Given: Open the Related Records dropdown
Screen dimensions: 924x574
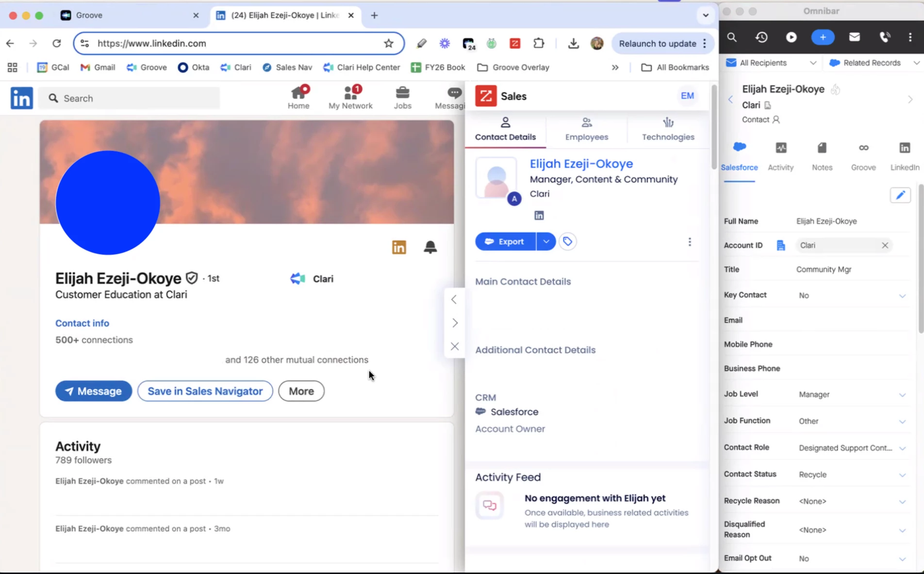Looking at the screenshot, I should pos(874,63).
